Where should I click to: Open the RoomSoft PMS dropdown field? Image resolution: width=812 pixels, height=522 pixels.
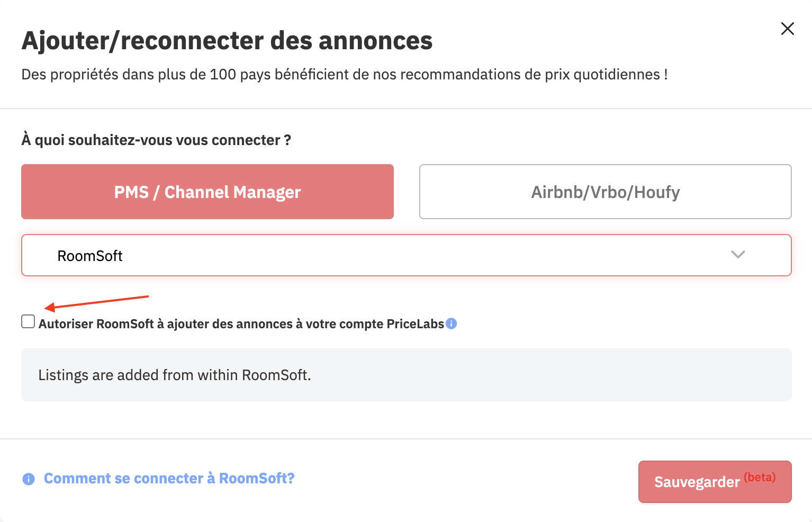[x=407, y=255]
